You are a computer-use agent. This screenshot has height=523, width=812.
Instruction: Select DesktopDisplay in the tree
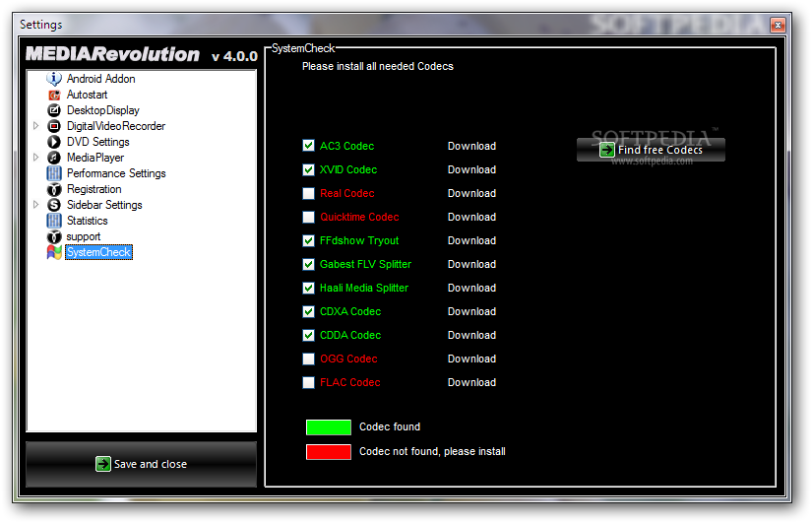(x=103, y=110)
